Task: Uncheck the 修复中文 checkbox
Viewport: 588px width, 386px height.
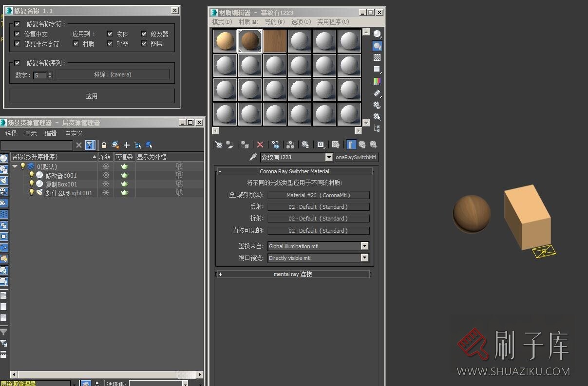Action: point(18,34)
